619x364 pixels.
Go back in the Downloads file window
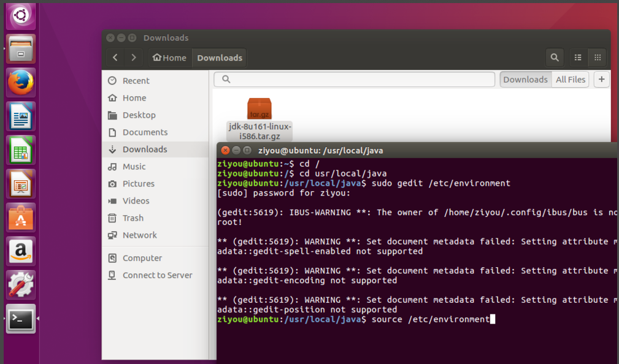115,58
